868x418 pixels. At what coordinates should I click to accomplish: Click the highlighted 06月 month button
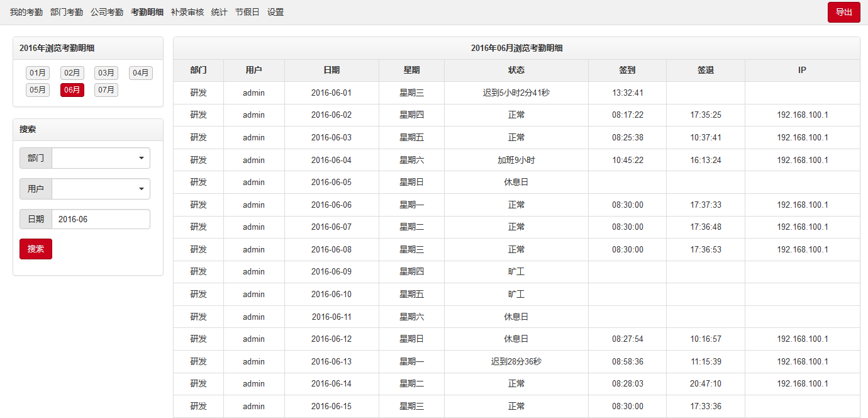coord(72,90)
